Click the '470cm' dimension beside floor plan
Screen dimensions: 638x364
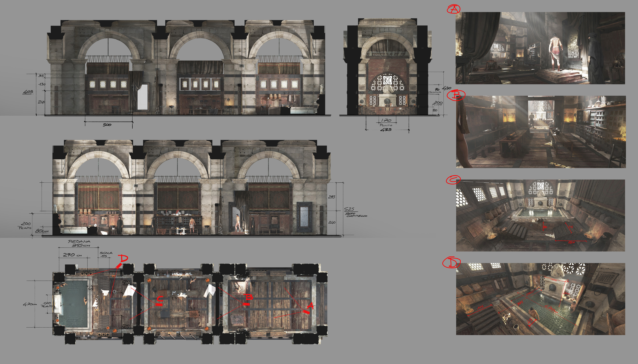pos(30,304)
